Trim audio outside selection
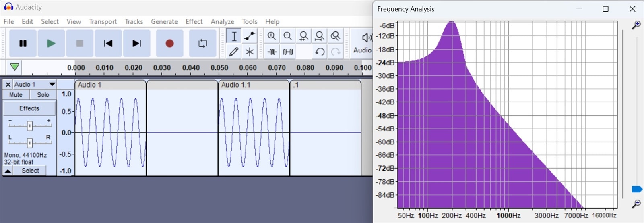 click(272, 52)
